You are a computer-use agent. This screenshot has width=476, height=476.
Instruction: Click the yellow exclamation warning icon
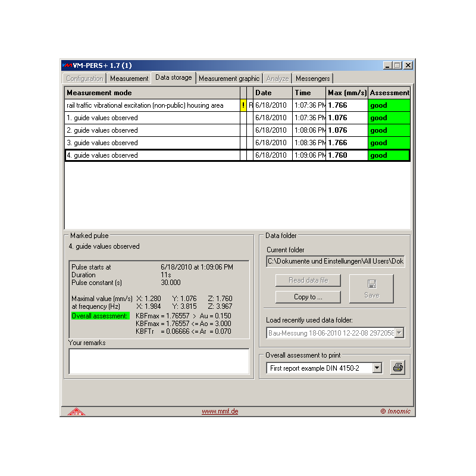pyautogui.click(x=243, y=105)
